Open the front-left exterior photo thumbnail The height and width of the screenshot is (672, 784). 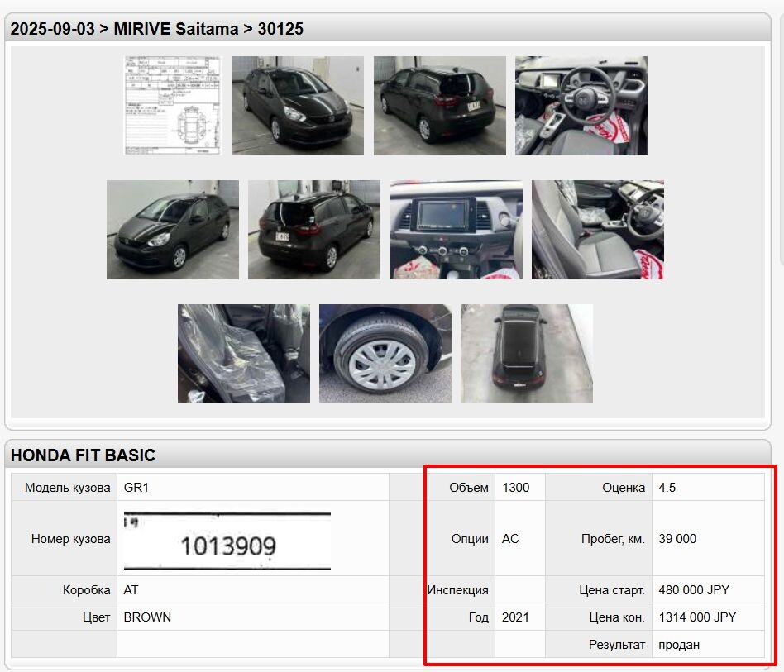[173, 230]
